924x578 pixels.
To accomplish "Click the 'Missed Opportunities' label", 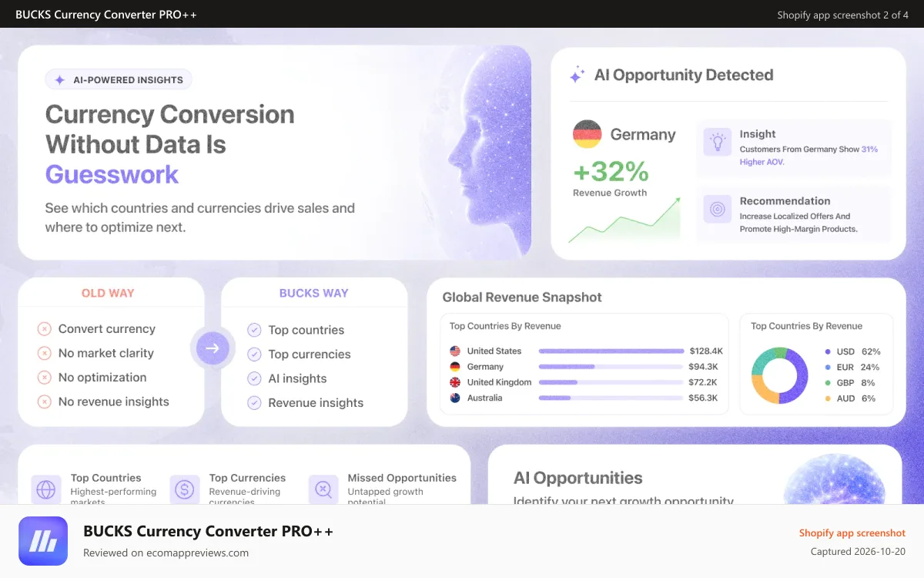I will (x=402, y=478).
